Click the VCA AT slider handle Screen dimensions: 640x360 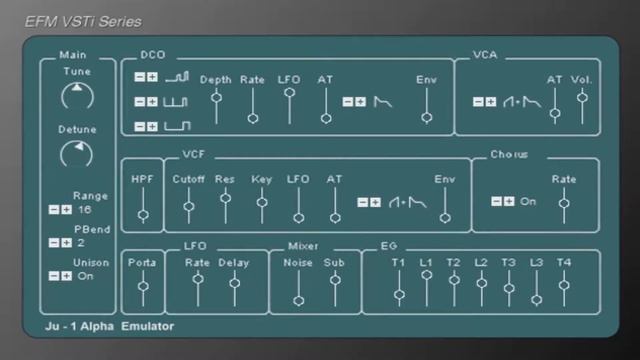click(x=555, y=113)
